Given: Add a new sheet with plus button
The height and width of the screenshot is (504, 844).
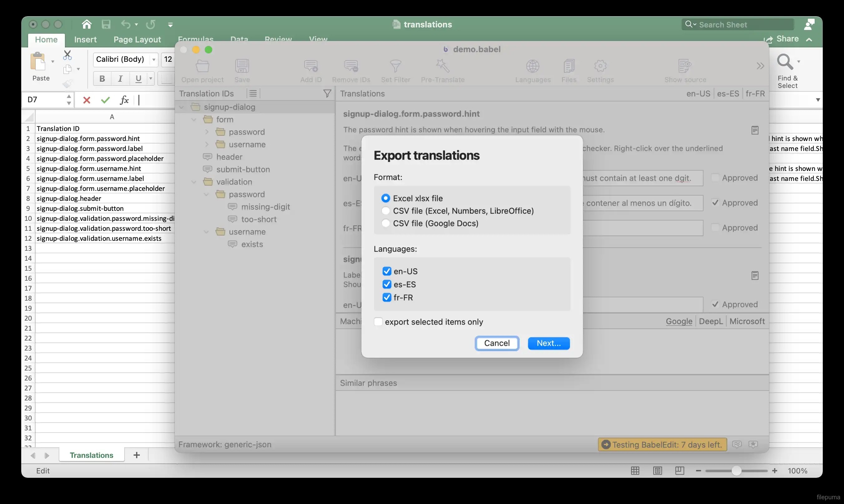Looking at the screenshot, I should [137, 455].
